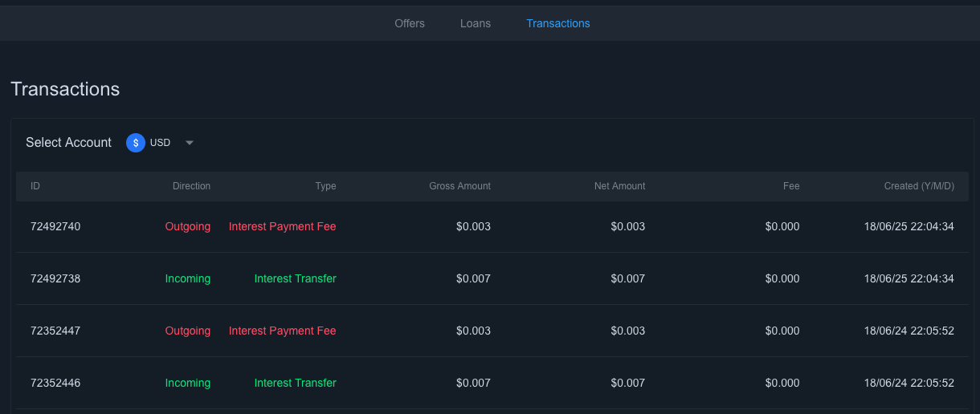Click the Net Amount column header
The height and width of the screenshot is (414, 980).
[619, 186]
